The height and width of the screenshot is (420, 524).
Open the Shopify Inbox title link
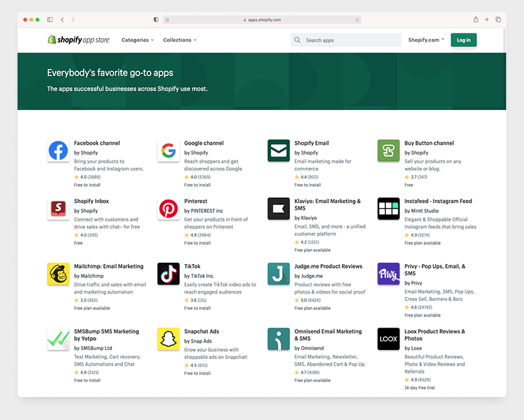(91, 201)
